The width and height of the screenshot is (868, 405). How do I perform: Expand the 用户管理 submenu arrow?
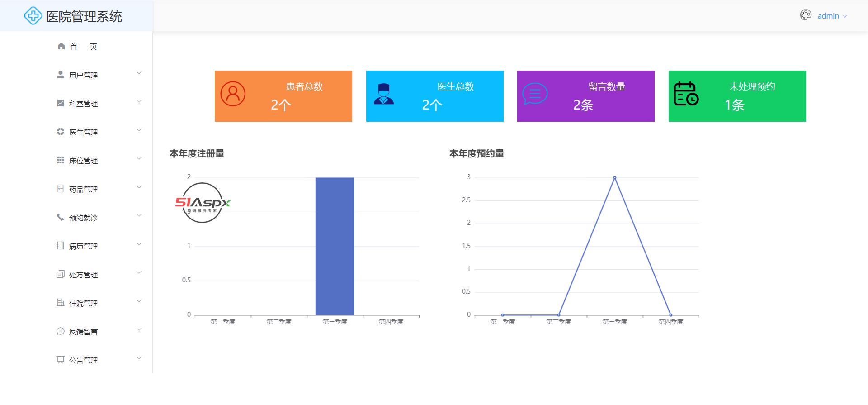139,73
